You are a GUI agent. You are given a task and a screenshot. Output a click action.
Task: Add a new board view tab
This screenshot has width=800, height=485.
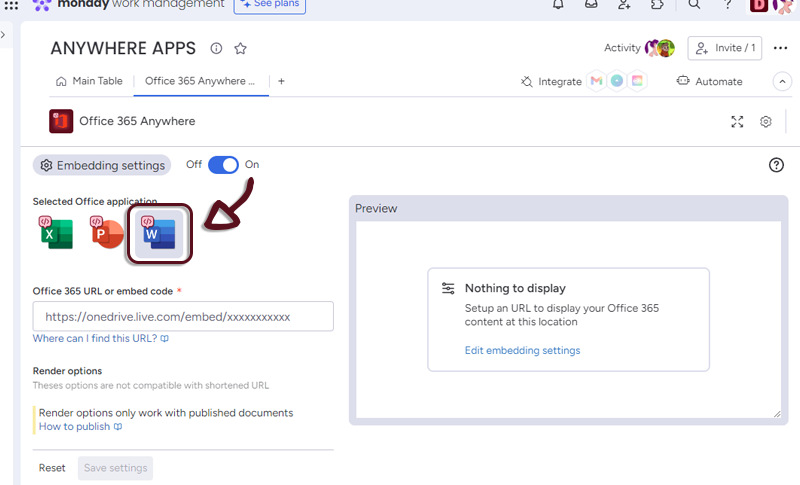pyautogui.click(x=281, y=81)
